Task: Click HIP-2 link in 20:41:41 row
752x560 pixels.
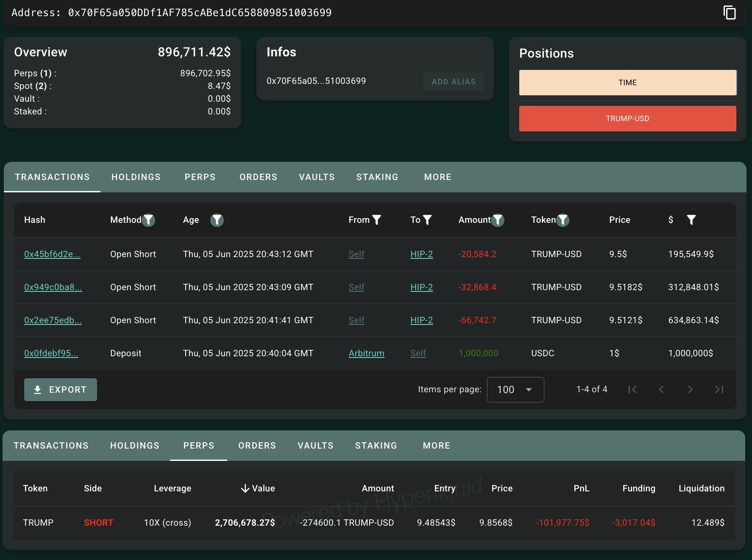Action: (x=421, y=320)
